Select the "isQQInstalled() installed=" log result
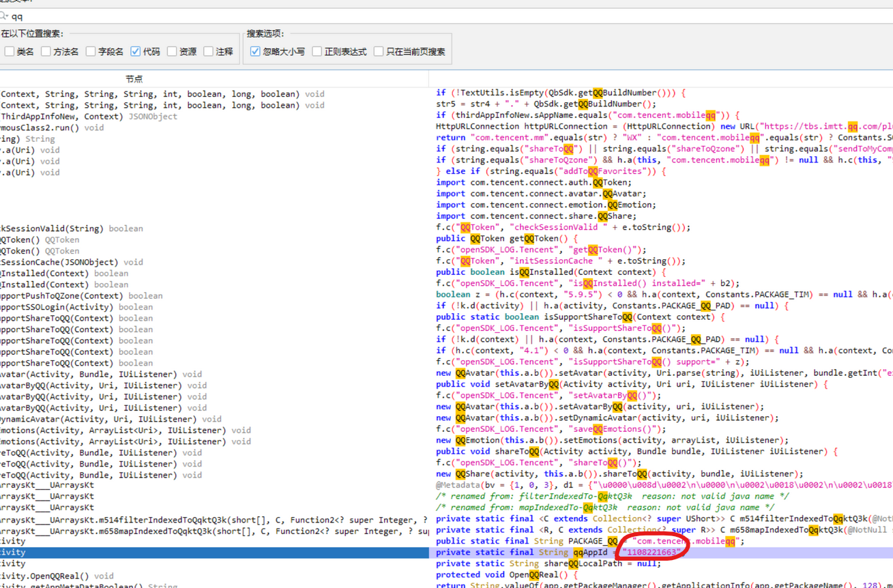Viewport: 893px width, 588px height. tap(587, 284)
